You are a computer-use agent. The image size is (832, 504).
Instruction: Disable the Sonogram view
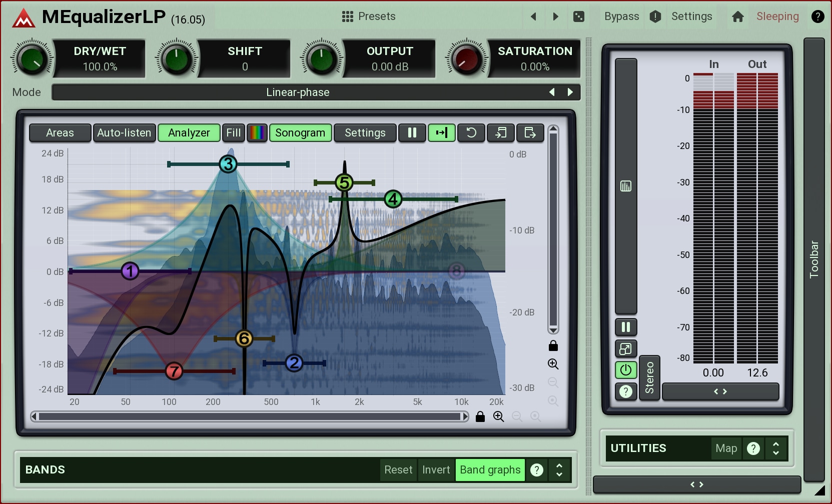click(300, 132)
